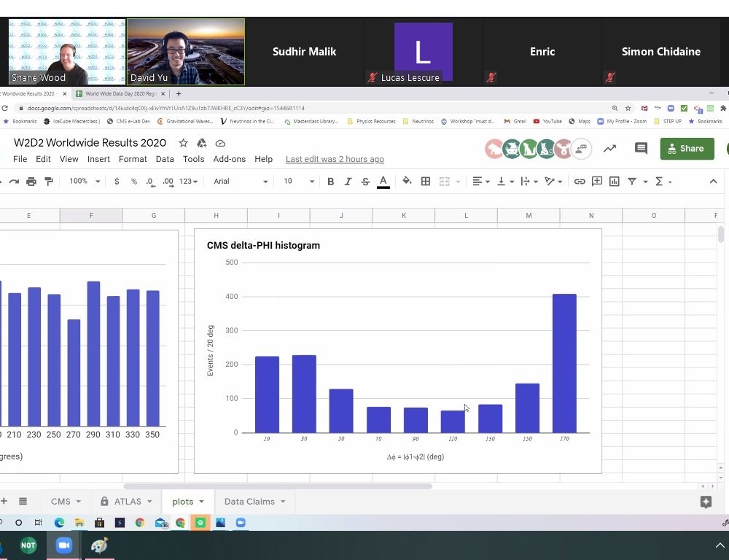Screen dimensions: 729x560
Task: Toggle italic formatting
Action: click(348, 182)
